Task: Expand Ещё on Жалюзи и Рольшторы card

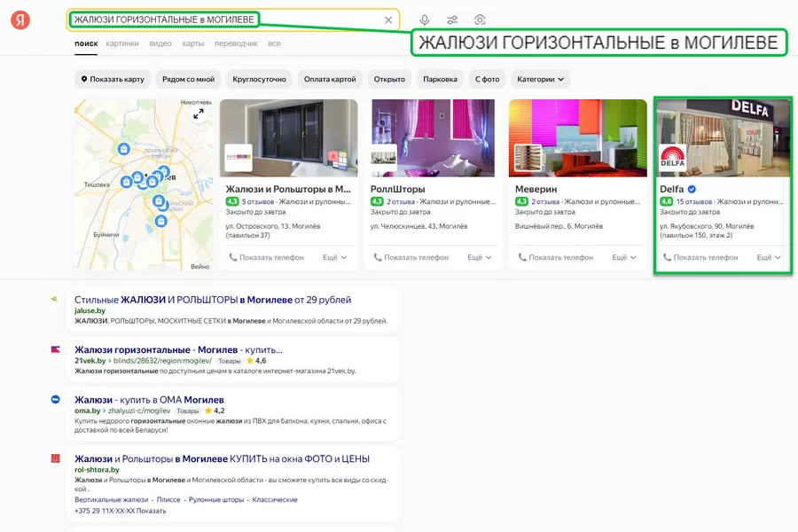Action: [335, 258]
